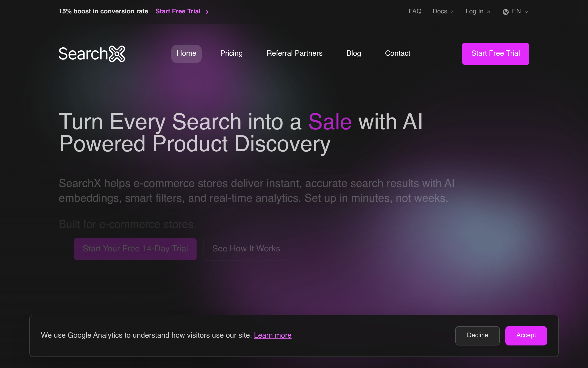This screenshot has width=588, height=368.
Task: Open the Blog nav item
Action: pyautogui.click(x=353, y=53)
